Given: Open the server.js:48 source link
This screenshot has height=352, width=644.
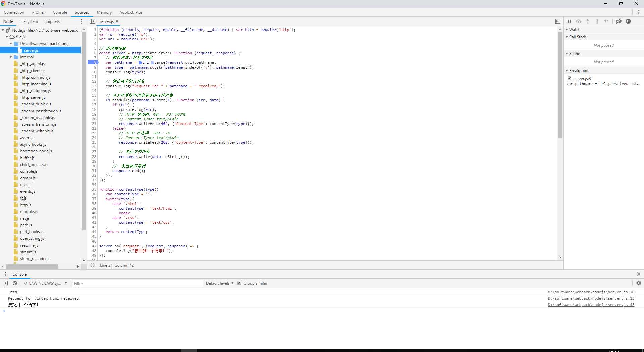Looking at the screenshot, I should pyautogui.click(x=591, y=305).
